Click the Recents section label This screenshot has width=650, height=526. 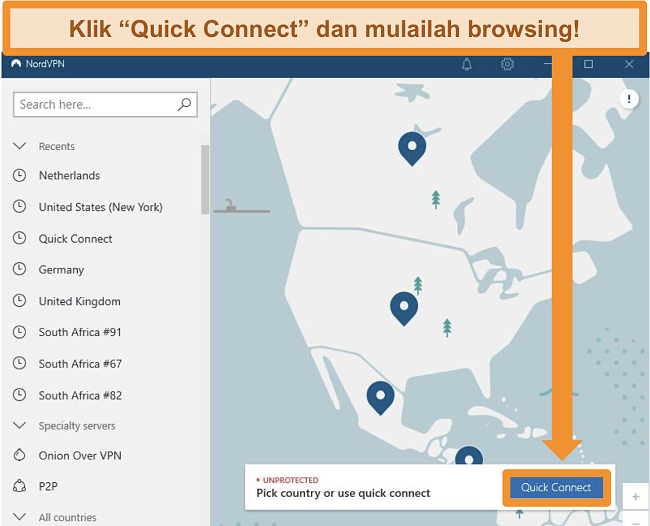[x=57, y=146]
